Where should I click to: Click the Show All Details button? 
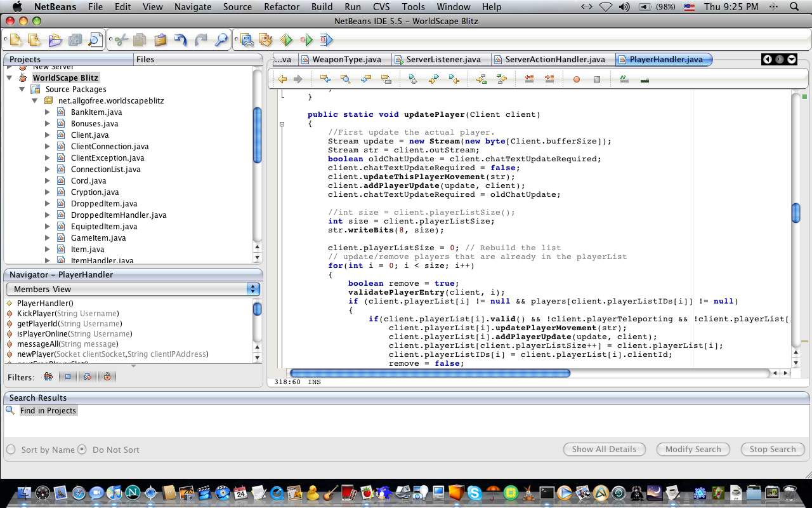pyautogui.click(x=604, y=449)
